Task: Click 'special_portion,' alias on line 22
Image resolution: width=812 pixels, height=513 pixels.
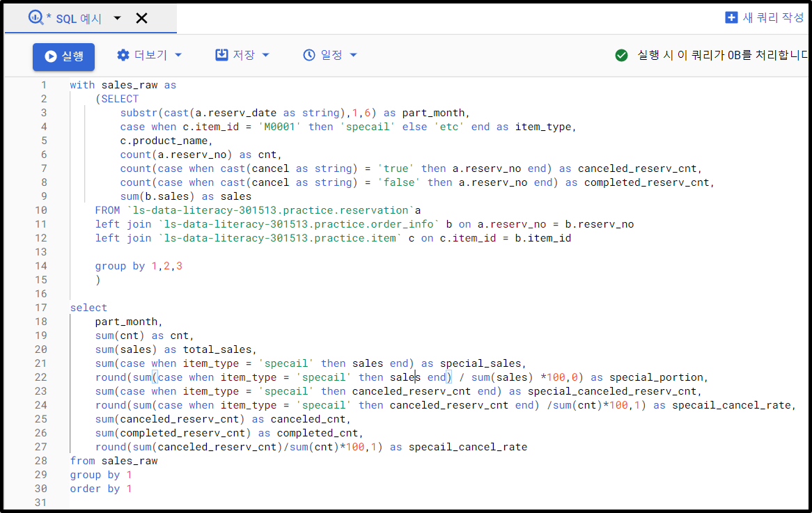Action: [x=659, y=377]
